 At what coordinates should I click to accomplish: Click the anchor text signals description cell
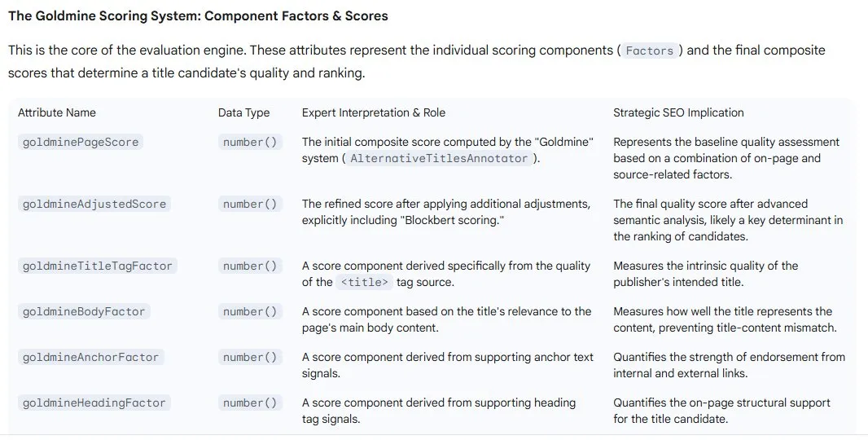(447, 365)
